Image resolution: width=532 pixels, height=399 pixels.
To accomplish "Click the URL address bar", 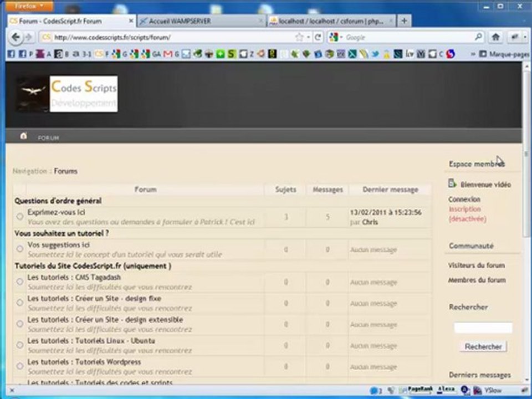I will coord(173,37).
